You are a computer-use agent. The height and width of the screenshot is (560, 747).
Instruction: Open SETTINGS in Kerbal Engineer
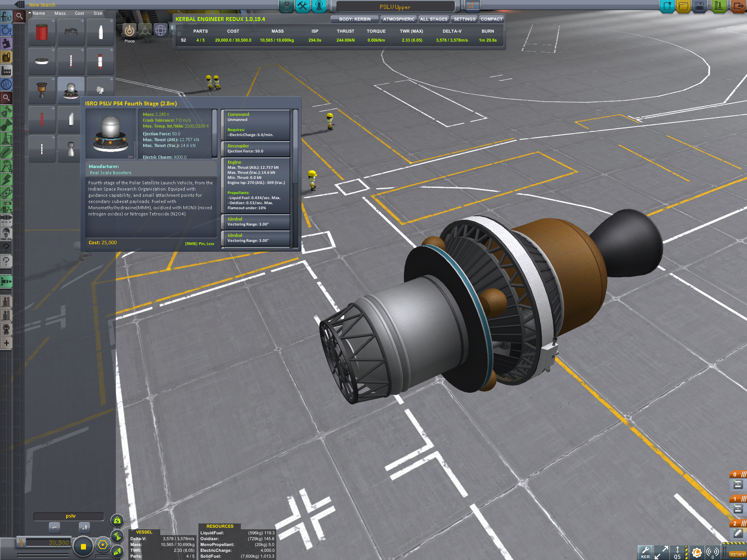pos(465,19)
